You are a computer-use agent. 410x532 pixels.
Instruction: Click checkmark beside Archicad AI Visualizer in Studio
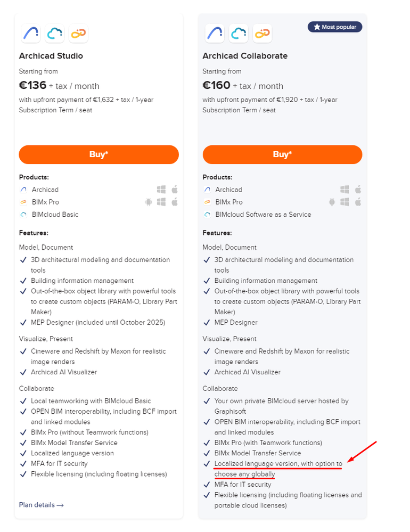(x=23, y=372)
